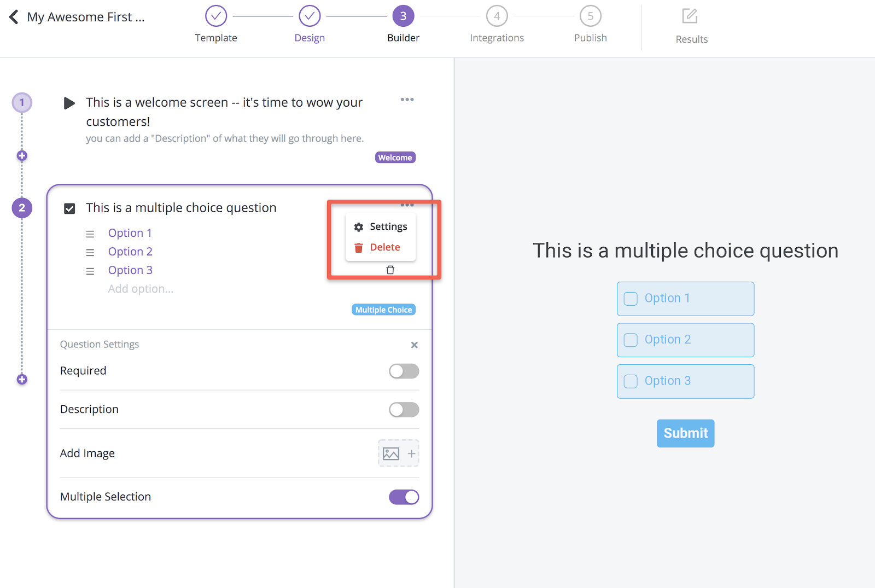Turn on the Description toggle
The width and height of the screenshot is (875, 588).
(x=404, y=410)
